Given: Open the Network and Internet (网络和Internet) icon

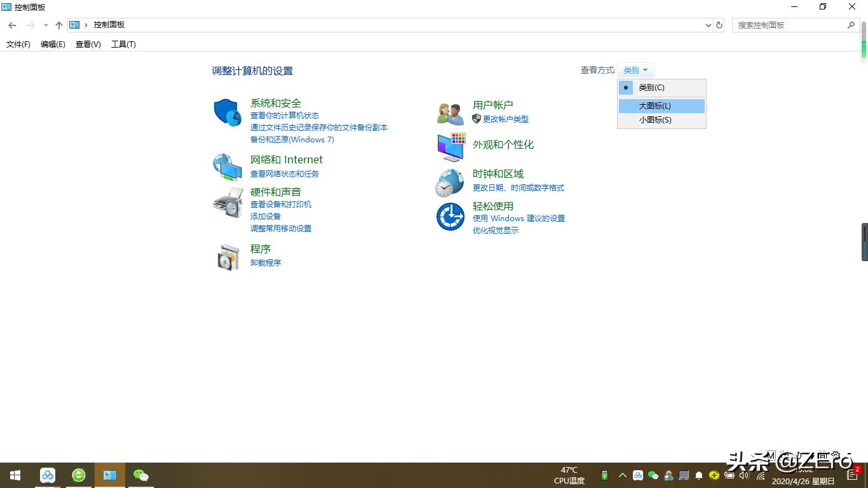Looking at the screenshot, I should point(227,166).
